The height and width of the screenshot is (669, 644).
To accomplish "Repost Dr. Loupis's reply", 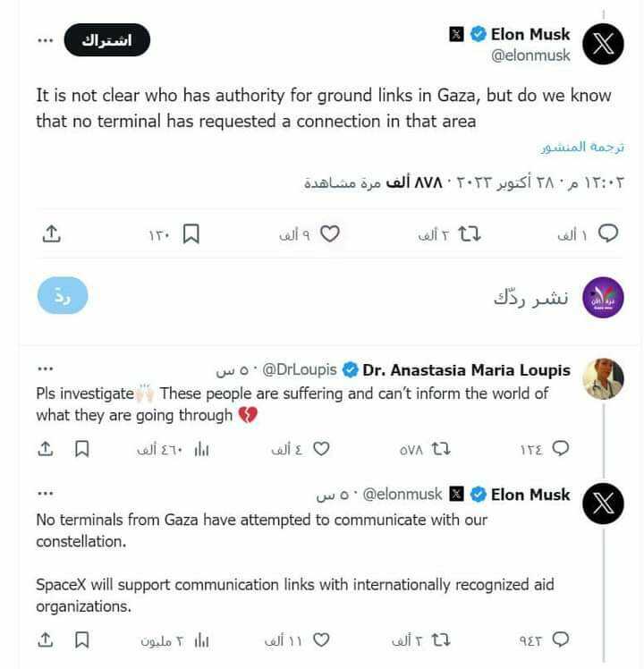I will [x=439, y=449].
